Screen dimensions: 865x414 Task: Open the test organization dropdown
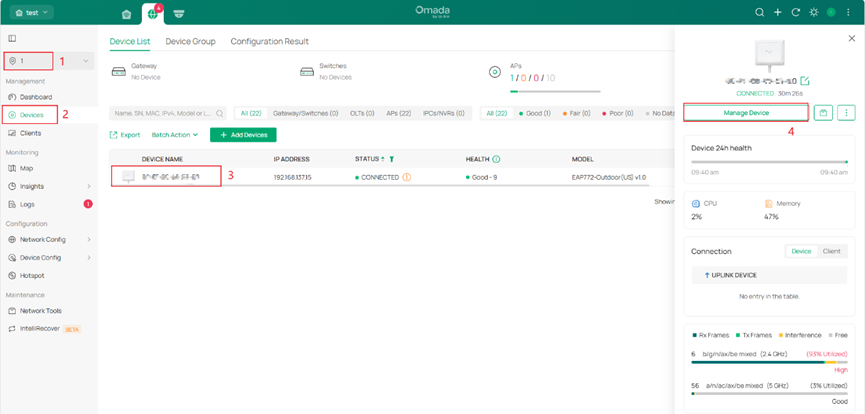click(31, 12)
